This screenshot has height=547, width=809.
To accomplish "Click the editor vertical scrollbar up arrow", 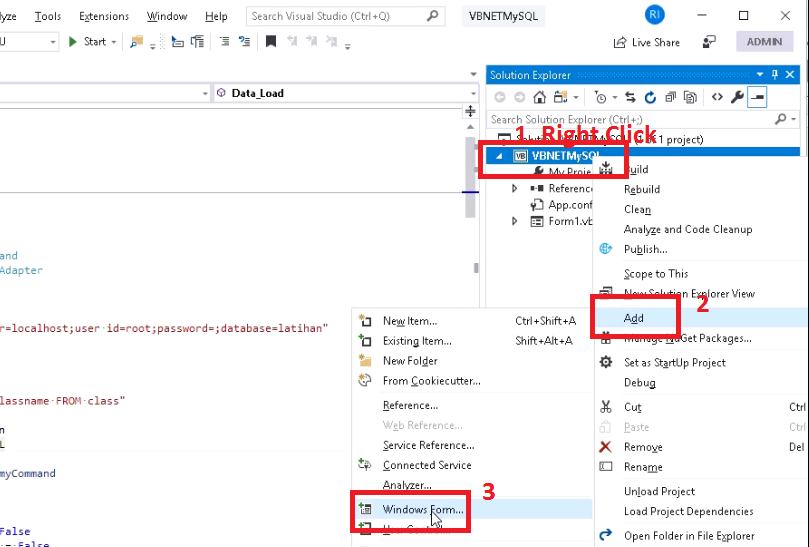I will [x=470, y=127].
